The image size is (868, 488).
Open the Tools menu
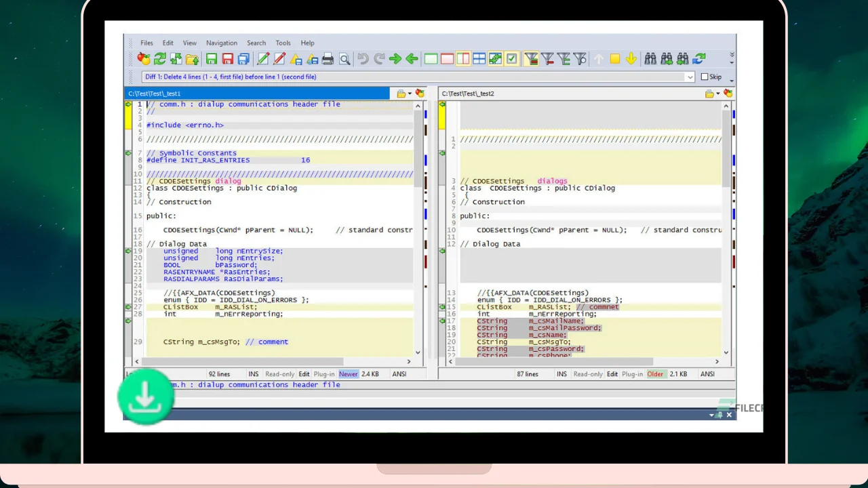(x=283, y=43)
